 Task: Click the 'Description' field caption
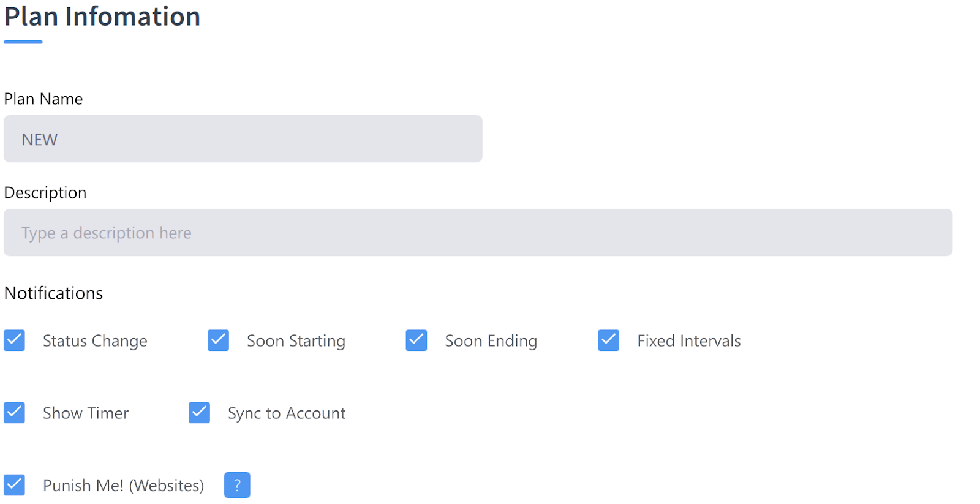tap(45, 193)
